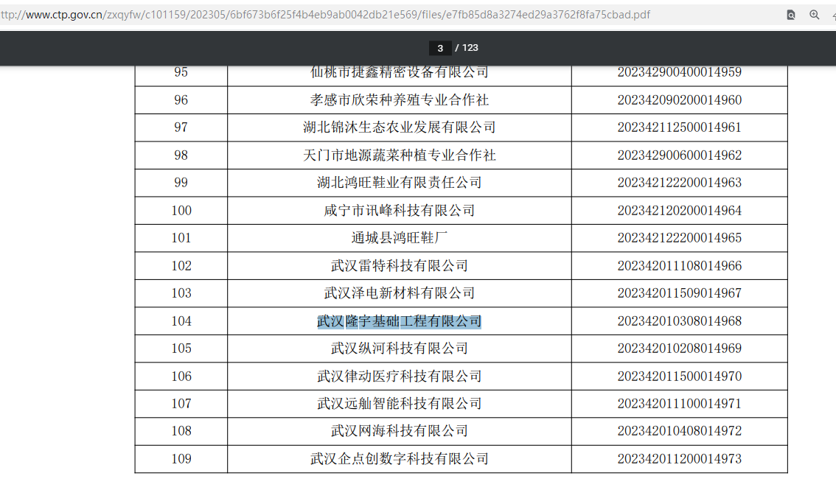
Task: Click 武汉网海科技有限公司 in row 108
Action: point(399,431)
